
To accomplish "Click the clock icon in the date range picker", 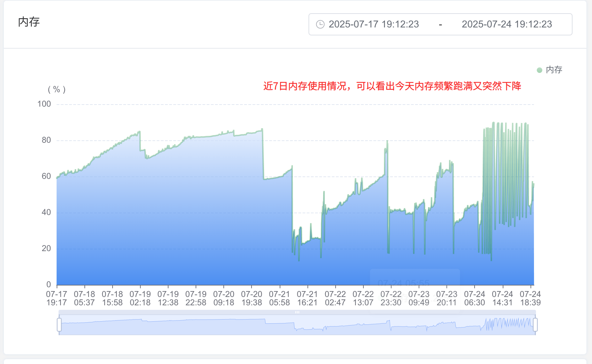I will point(320,24).
